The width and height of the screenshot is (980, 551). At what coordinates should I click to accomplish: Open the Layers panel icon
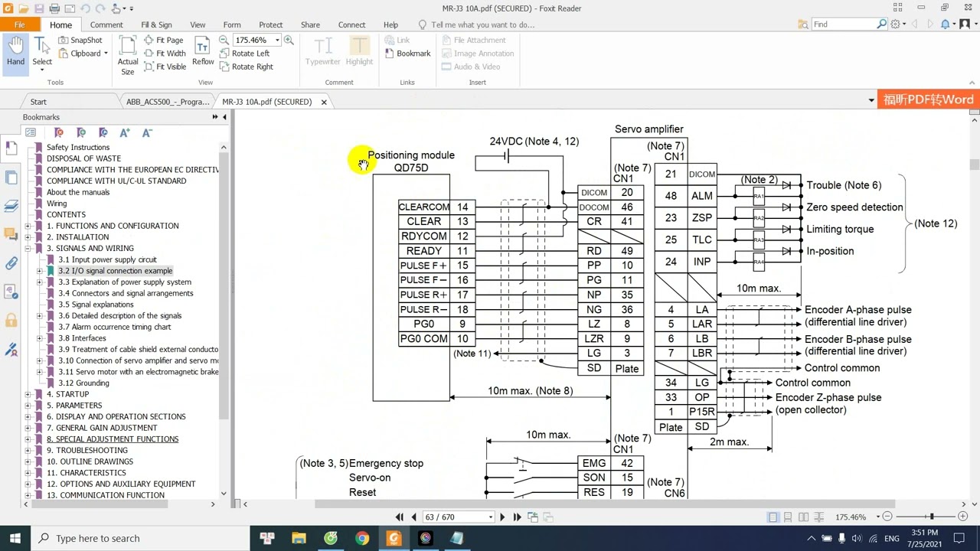coord(11,206)
